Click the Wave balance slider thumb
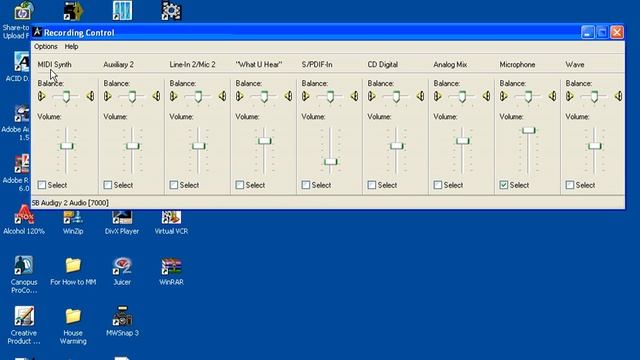Viewport: 640px width, 360px height. pyautogui.click(x=594, y=97)
